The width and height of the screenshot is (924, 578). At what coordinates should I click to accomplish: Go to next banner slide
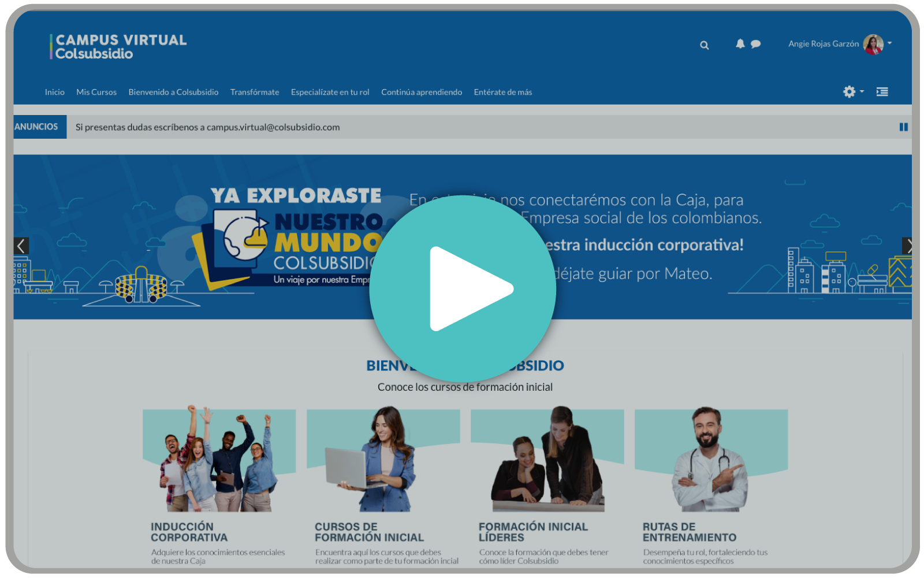tap(907, 246)
